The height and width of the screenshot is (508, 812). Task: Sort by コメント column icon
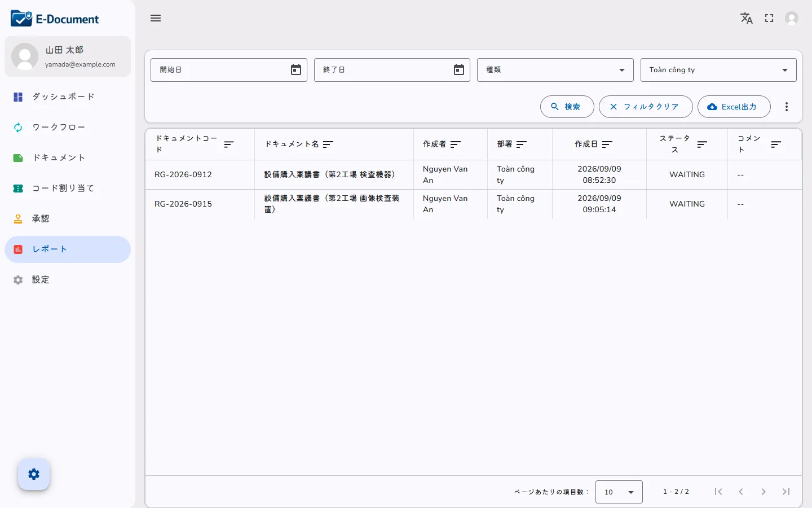coord(776,144)
